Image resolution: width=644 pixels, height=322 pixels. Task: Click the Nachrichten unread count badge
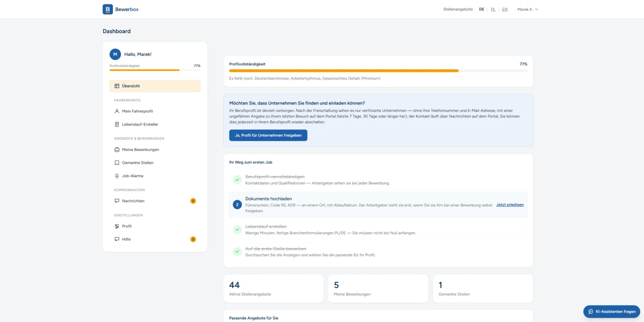click(193, 201)
